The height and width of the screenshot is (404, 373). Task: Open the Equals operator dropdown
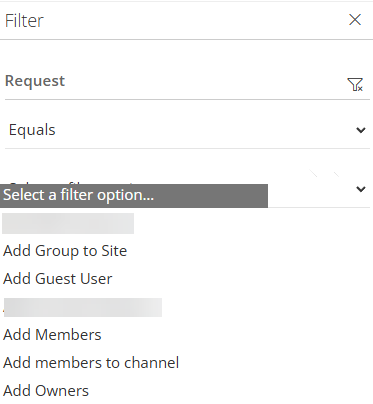[x=187, y=130]
